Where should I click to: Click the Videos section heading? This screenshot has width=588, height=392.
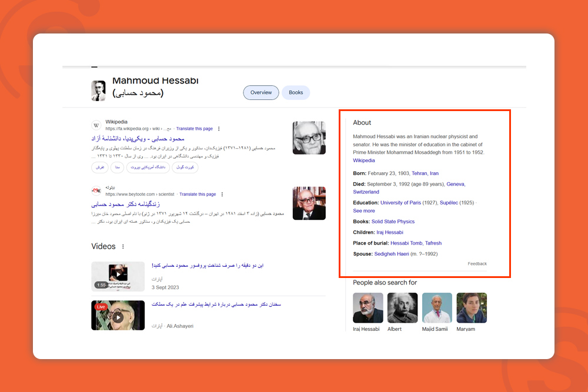click(x=103, y=246)
